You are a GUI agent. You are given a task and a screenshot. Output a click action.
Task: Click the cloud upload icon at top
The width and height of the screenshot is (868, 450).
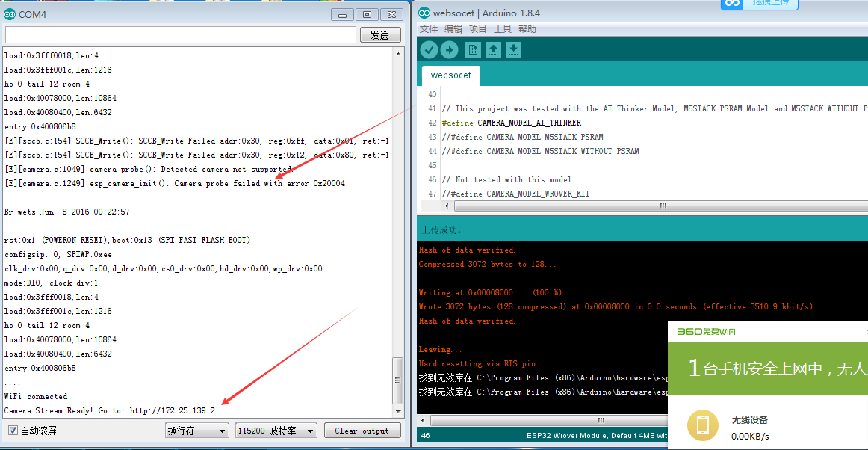733,3
